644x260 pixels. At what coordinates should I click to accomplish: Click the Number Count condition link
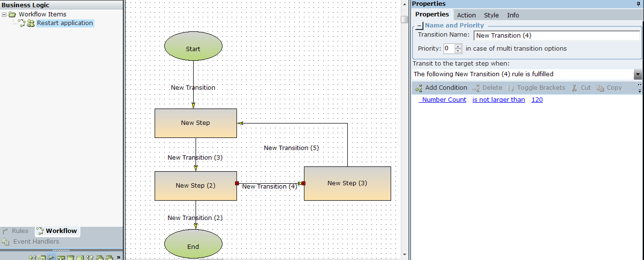click(444, 100)
